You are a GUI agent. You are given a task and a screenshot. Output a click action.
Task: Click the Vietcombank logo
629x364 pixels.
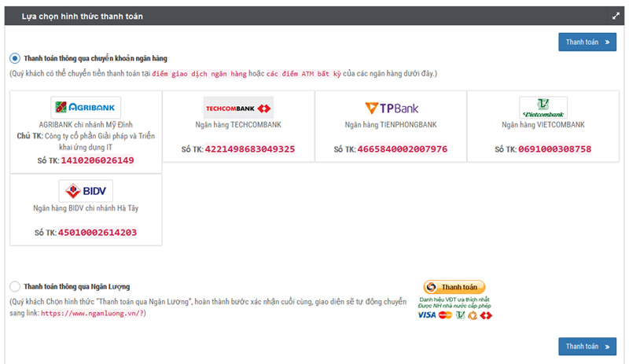pos(543,107)
